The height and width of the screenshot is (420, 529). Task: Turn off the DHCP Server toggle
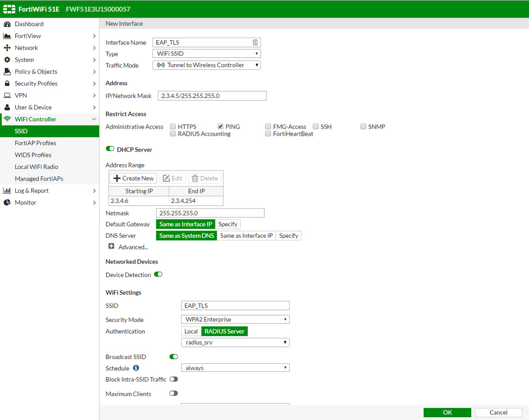coord(110,149)
